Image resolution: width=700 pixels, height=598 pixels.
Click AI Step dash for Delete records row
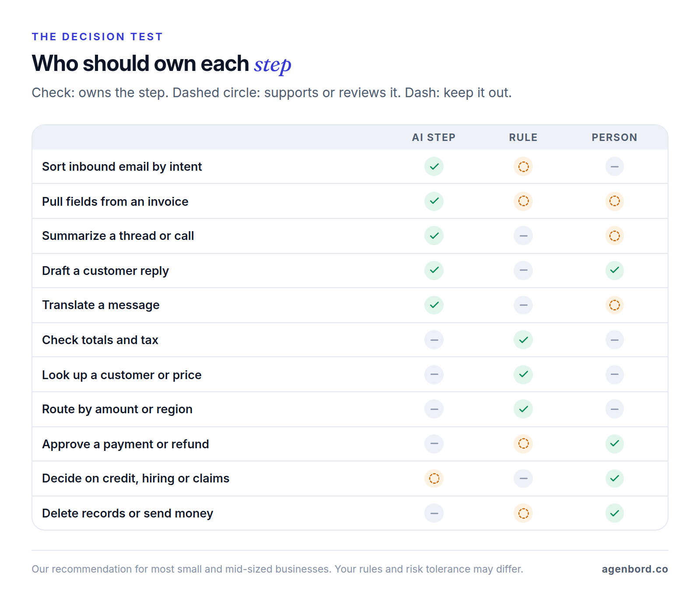pos(434,513)
